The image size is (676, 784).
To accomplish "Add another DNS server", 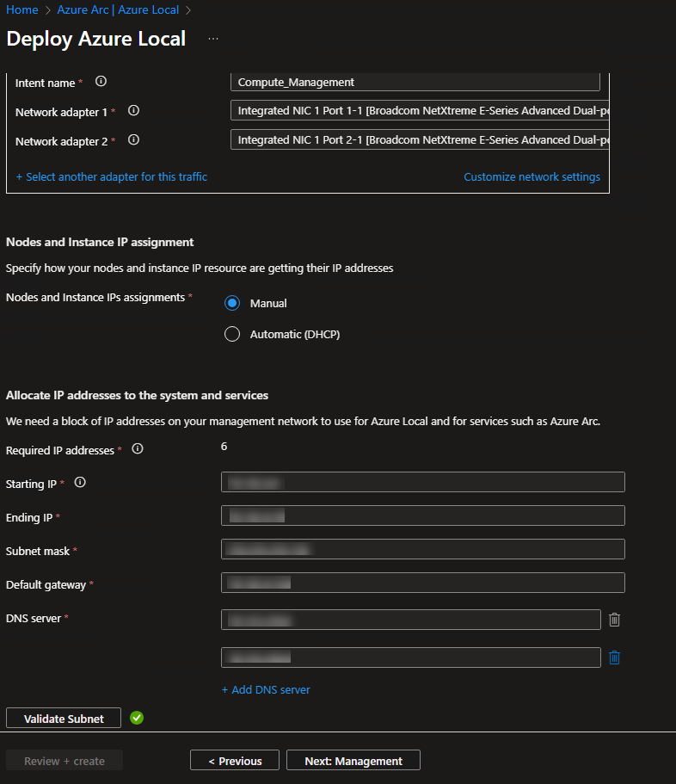I will (266, 689).
